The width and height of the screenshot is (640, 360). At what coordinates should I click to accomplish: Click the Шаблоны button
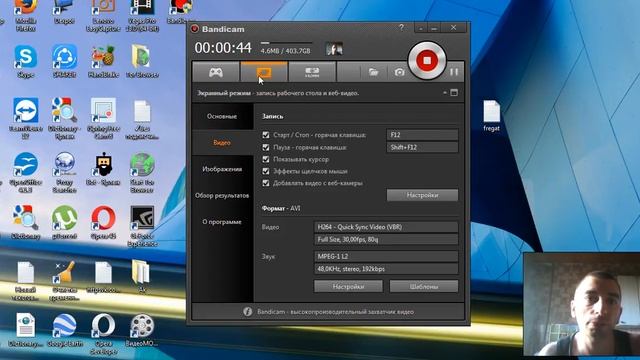424,287
